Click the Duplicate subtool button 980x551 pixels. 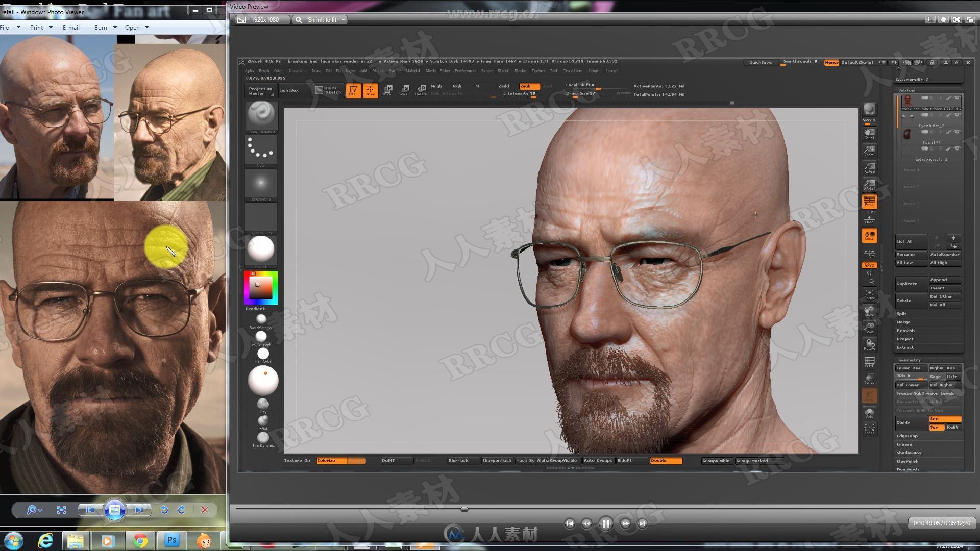click(912, 284)
